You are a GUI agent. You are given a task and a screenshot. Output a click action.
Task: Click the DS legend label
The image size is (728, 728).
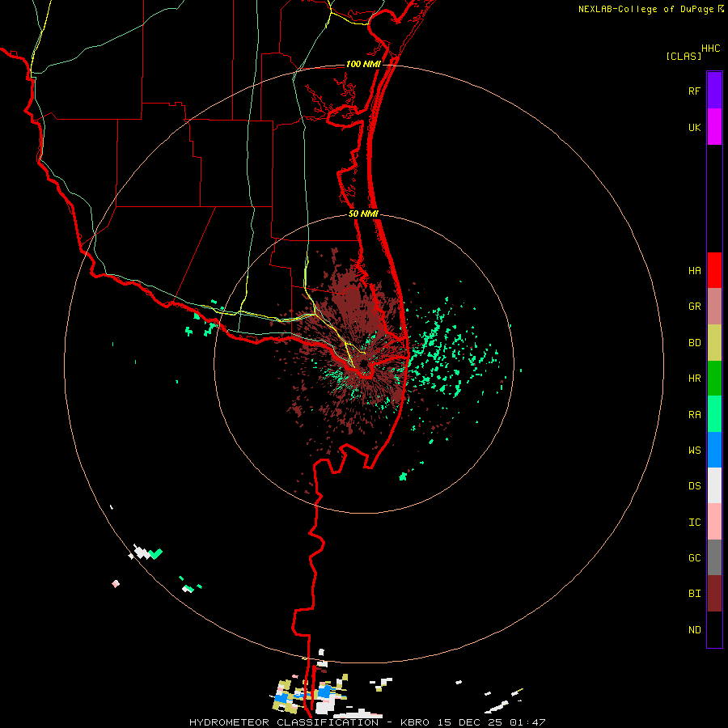pos(695,485)
